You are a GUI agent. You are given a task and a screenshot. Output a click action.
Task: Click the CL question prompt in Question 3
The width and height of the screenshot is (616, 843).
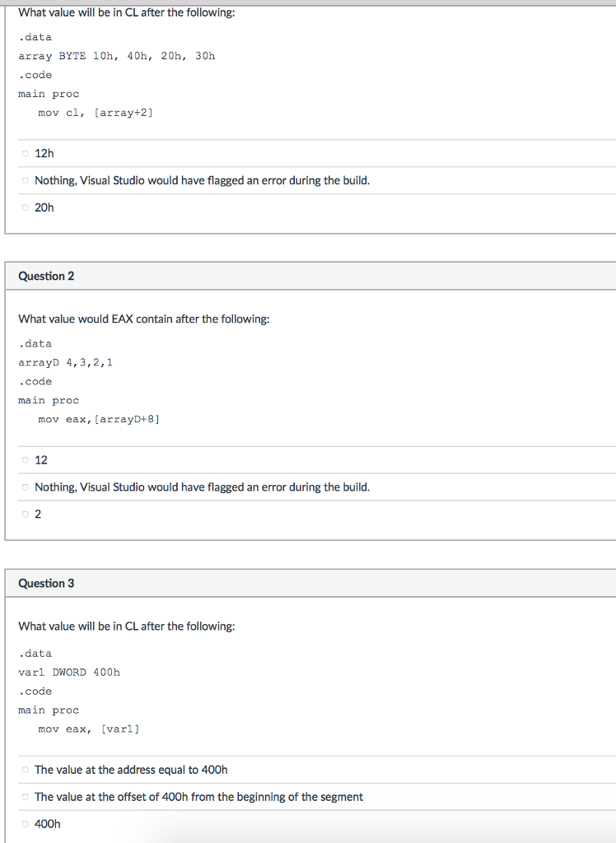127,626
